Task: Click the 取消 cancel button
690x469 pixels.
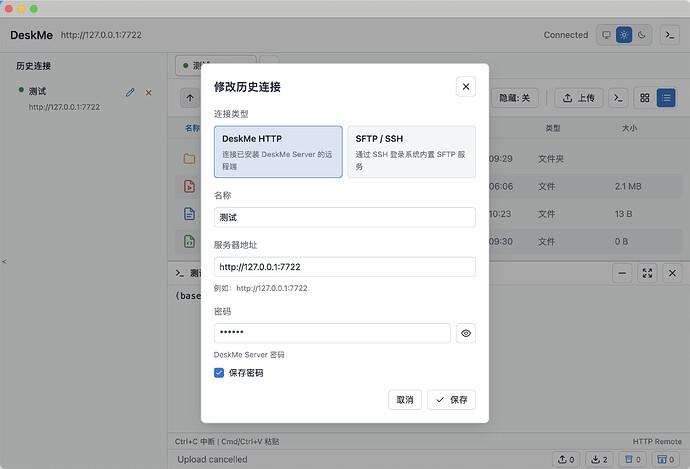Action: pos(405,399)
